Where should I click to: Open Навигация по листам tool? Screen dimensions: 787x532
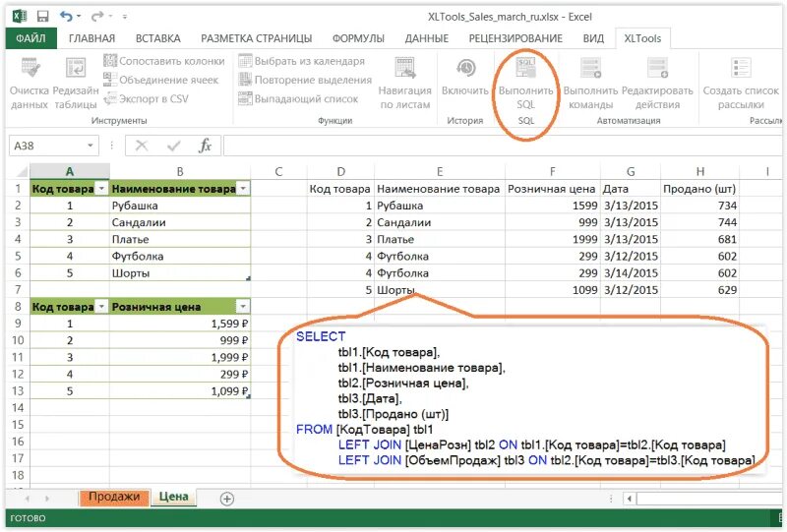pos(404,83)
